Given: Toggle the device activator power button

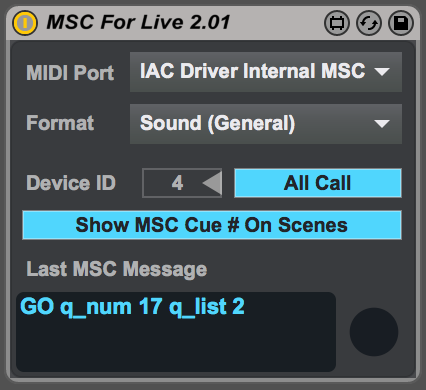Looking at the screenshot, I should 25,23.
